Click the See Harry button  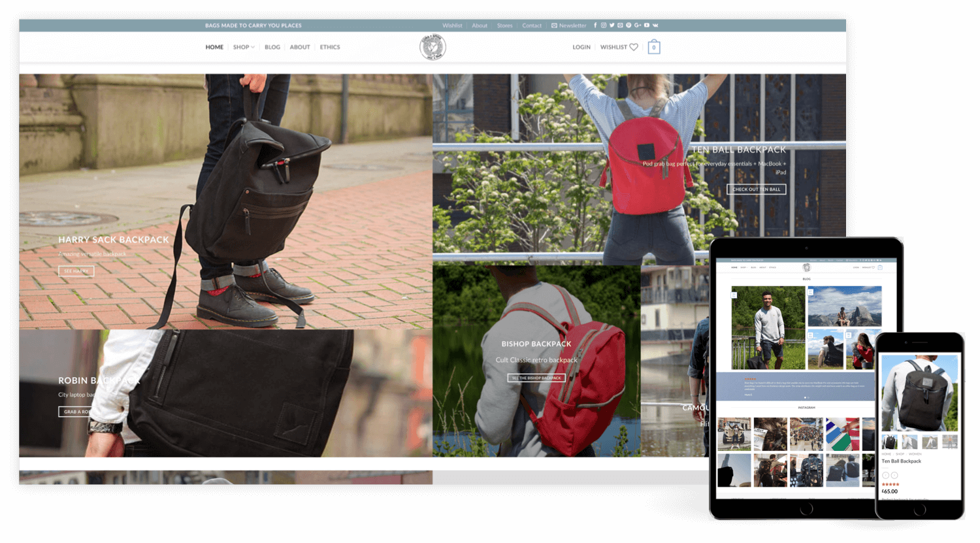pyautogui.click(x=76, y=271)
